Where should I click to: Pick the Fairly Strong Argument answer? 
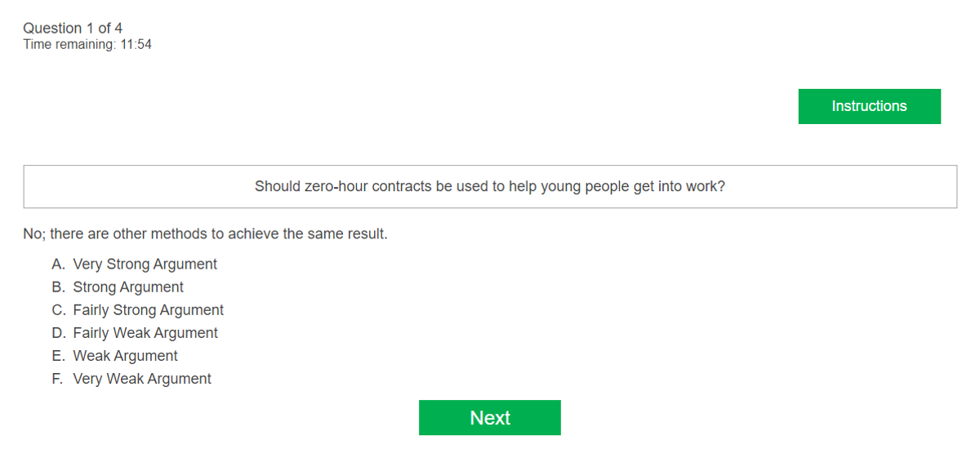tap(148, 310)
